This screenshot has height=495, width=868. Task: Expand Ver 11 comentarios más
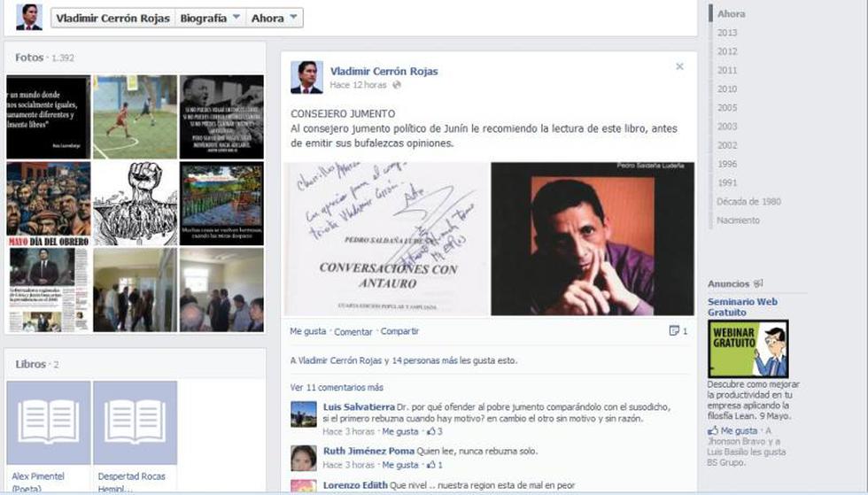(337, 388)
